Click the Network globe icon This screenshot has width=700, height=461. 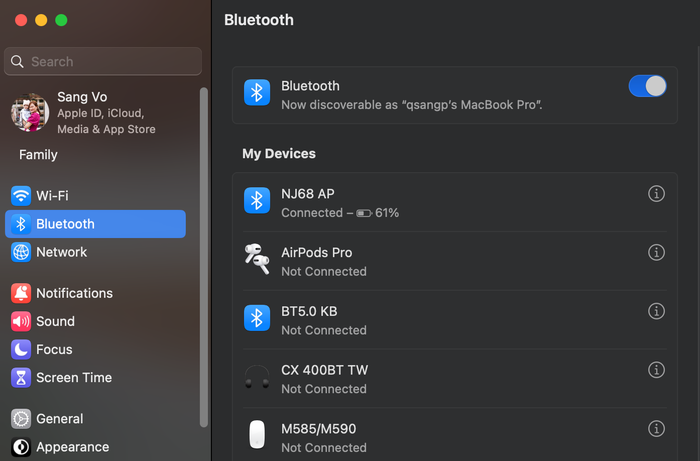(x=21, y=252)
